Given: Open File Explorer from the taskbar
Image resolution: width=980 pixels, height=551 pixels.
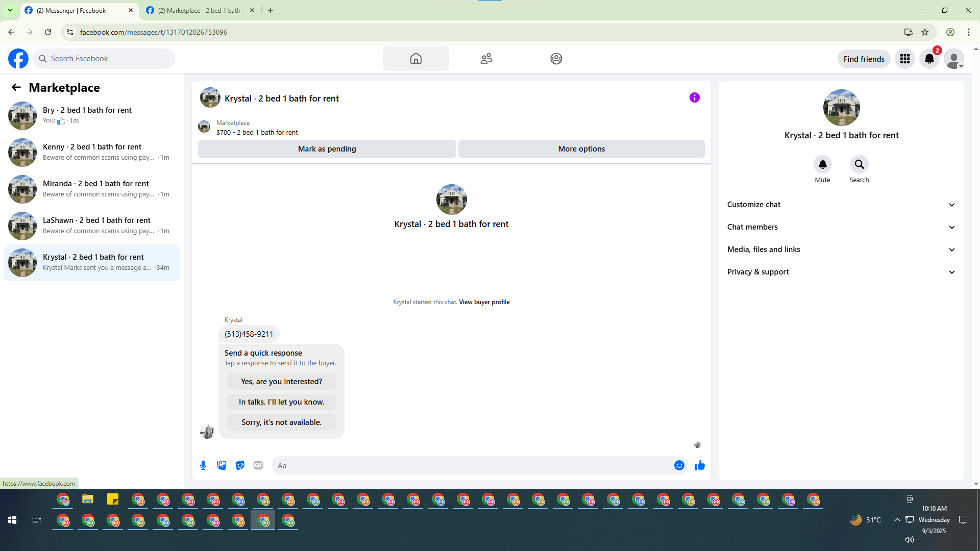Looking at the screenshot, I should click(88, 499).
